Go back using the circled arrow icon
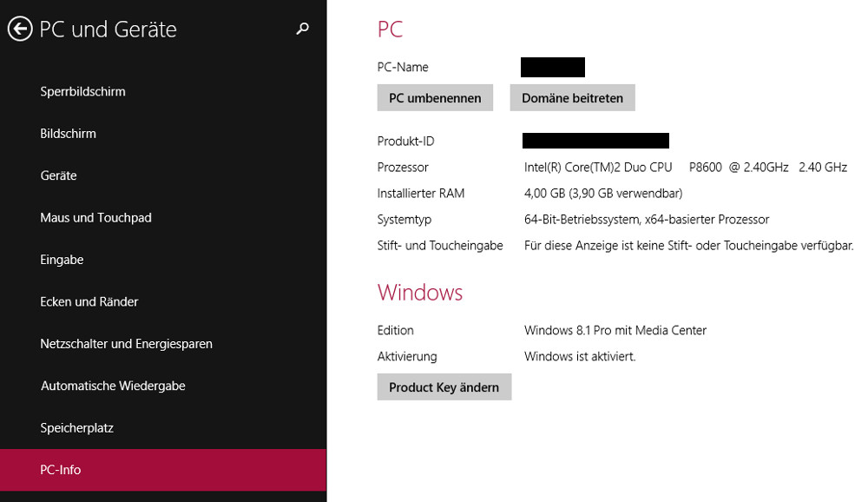Image resolution: width=868 pixels, height=502 pixels. [20, 29]
